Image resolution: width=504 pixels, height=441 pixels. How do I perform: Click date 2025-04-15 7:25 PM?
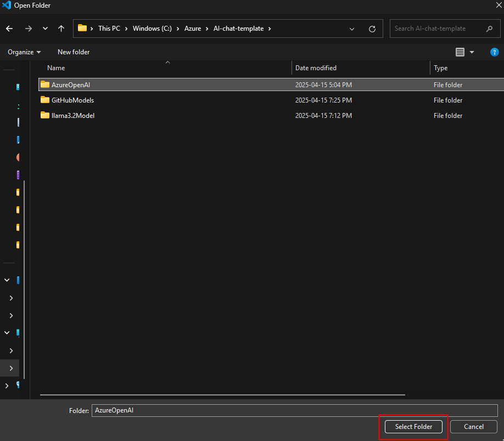click(x=323, y=100)
